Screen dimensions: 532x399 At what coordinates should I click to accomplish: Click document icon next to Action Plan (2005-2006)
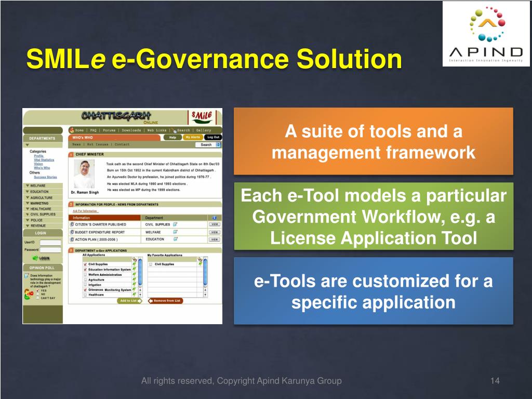click(72, 239)
